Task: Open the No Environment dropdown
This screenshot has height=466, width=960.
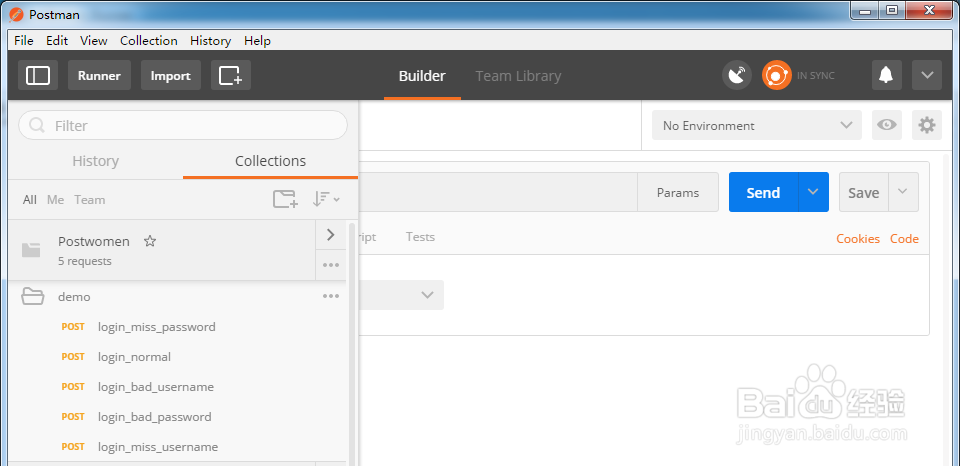Action: pyautogui.click(x=756, y=125)
